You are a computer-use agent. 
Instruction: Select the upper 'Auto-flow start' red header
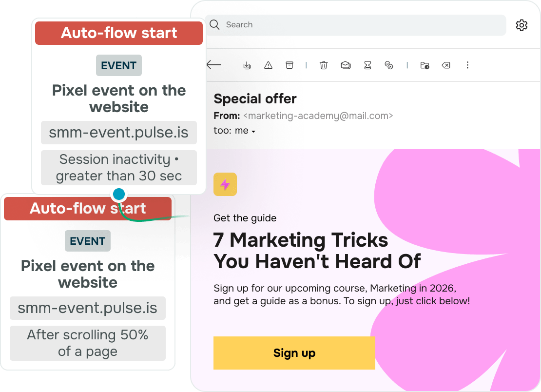click(x=119, y=33)
